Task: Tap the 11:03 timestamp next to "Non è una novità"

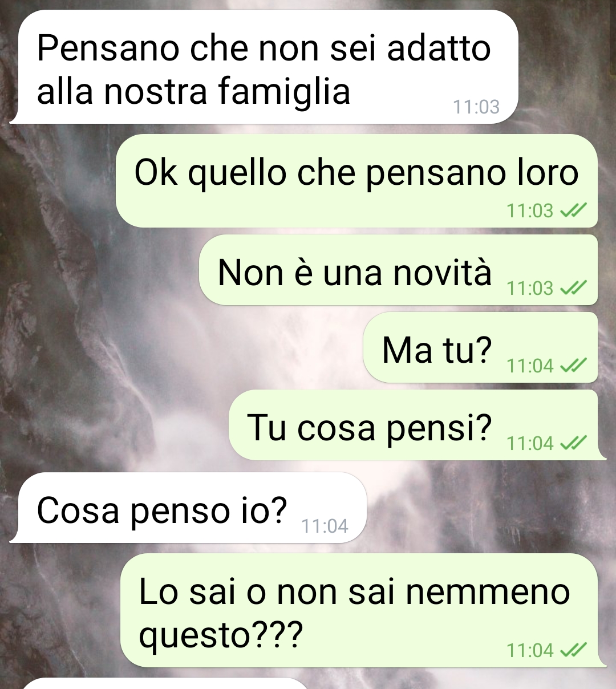Action: (530, 289)
